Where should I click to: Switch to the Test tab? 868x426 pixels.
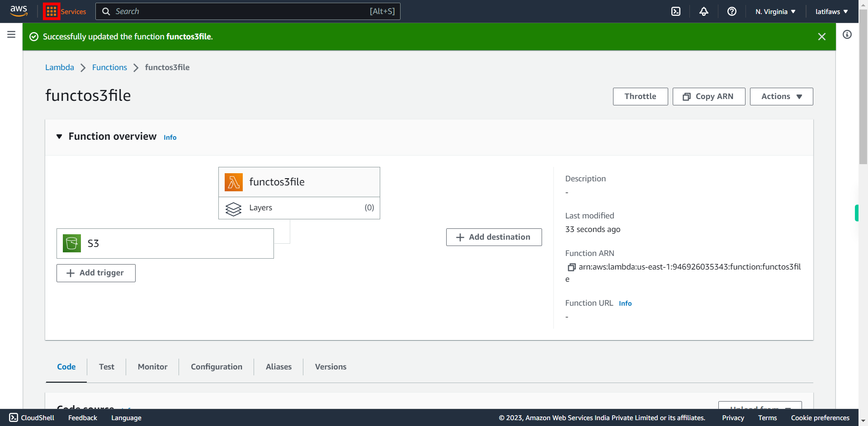click(x=107, y=367)
